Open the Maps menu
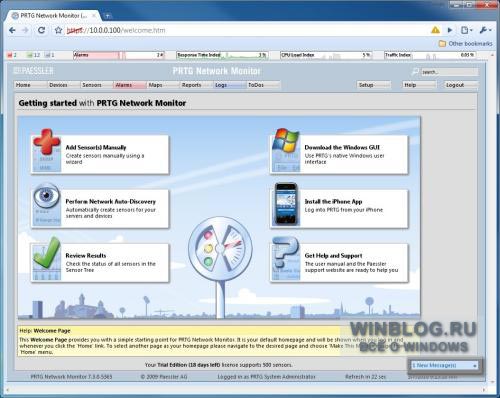Screen dimensions: 500x398 tap(163, 85)
